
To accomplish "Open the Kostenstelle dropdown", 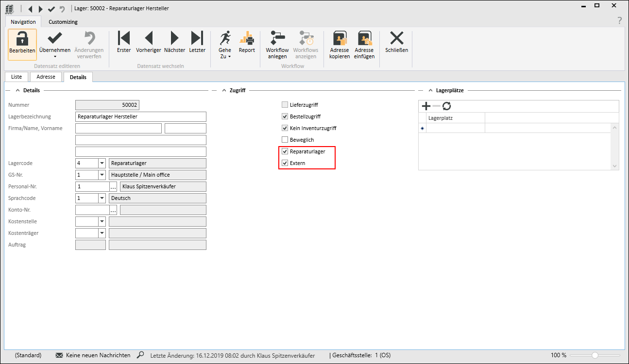I will [102, 222].
